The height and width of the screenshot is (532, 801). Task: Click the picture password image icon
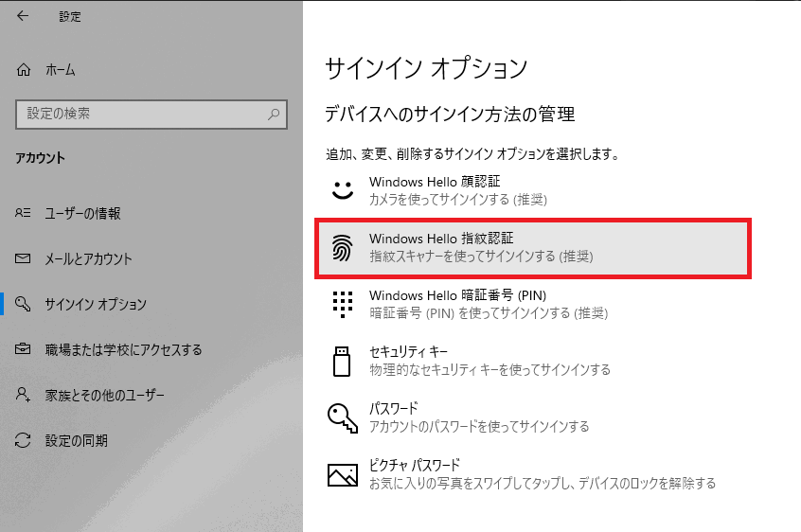click(342, 475)
